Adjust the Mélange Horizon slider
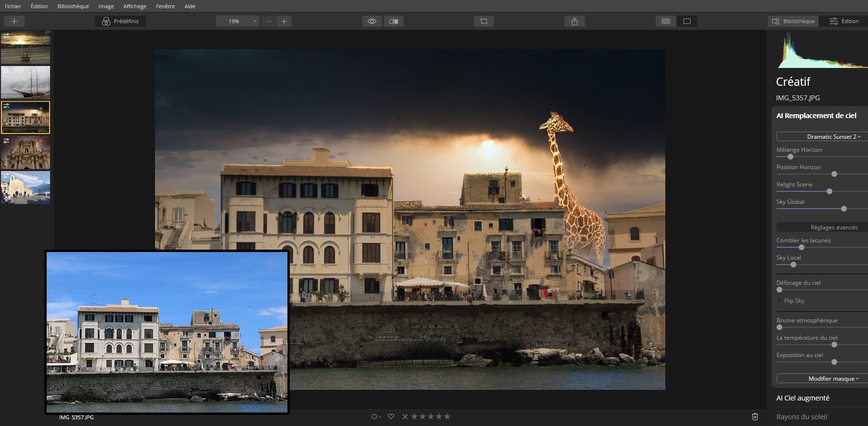The width and height of the screenshot is (868, 426). tap(790, 157)
